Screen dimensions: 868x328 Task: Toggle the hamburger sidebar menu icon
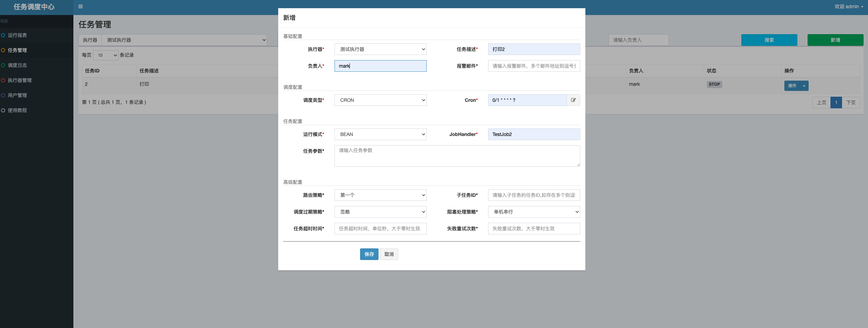[81, 6]
